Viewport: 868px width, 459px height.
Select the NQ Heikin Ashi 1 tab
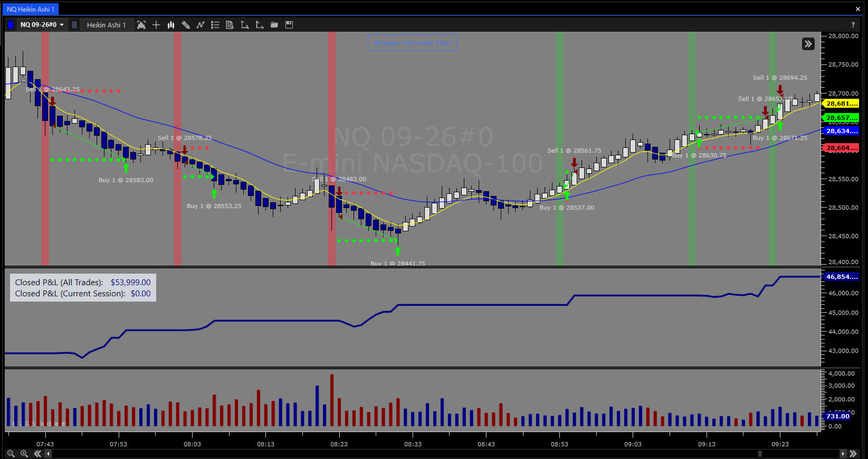31,9
